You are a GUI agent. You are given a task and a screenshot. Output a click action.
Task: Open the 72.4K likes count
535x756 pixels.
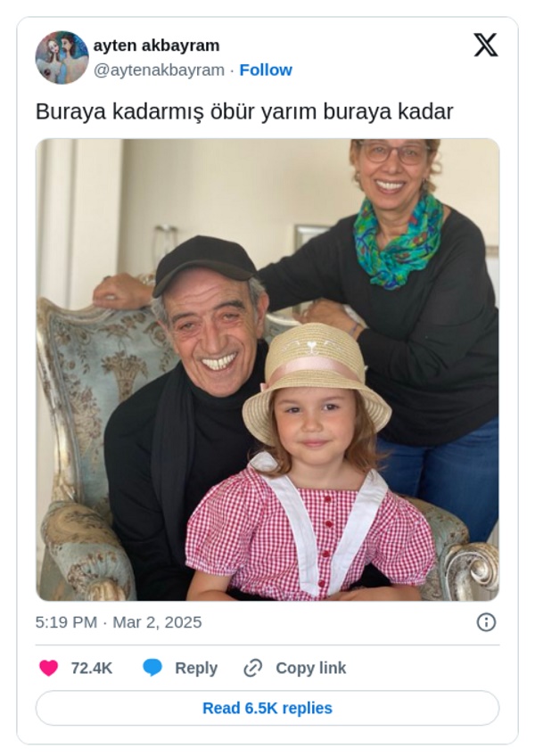tap(92, 668)
